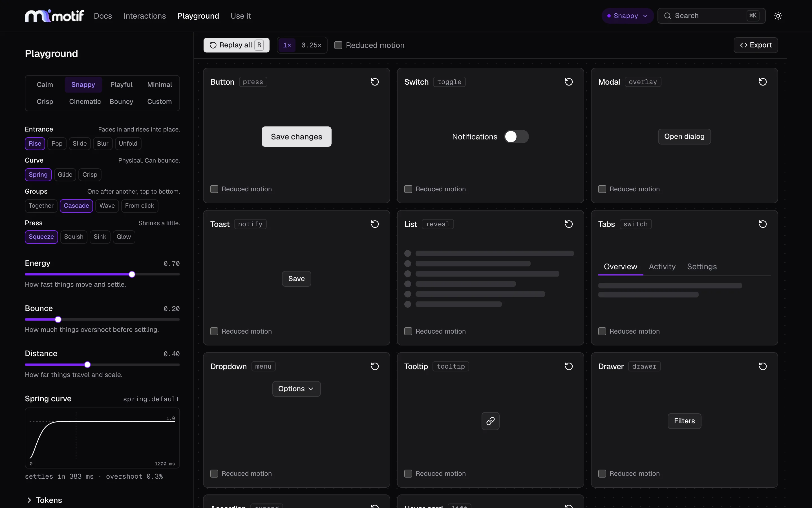Image resolution: width=812 pixels, height=508 pixels.
Task: Click the Search input field
Action: coord(711,16)
